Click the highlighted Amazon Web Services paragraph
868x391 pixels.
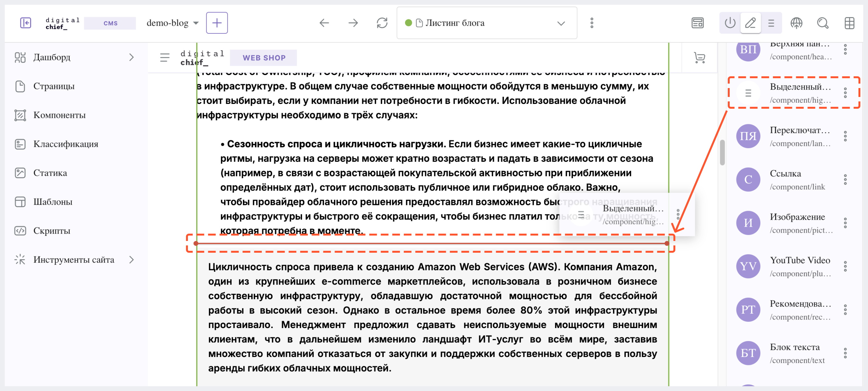pyautogui.click(x=432, y=317)
